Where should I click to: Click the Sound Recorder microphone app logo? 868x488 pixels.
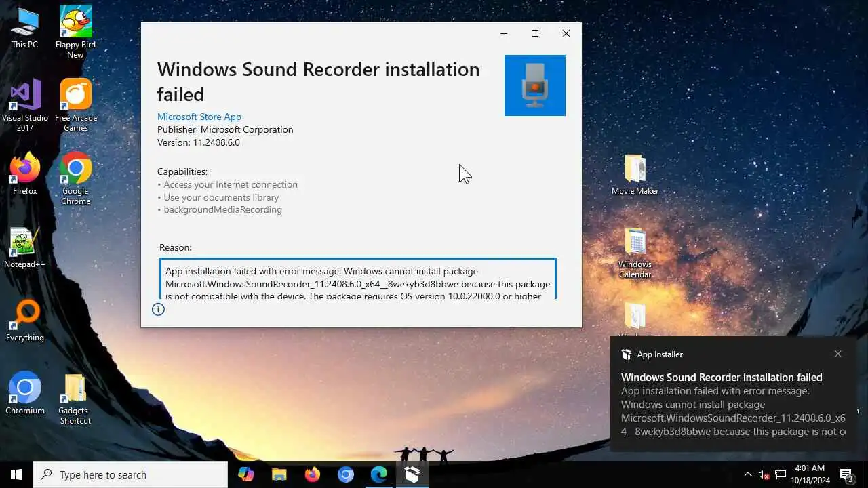[534, 85]
